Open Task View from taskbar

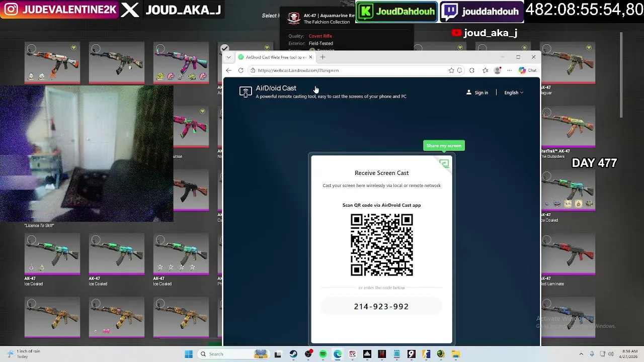pyautogui.click(x=278, y=354)
